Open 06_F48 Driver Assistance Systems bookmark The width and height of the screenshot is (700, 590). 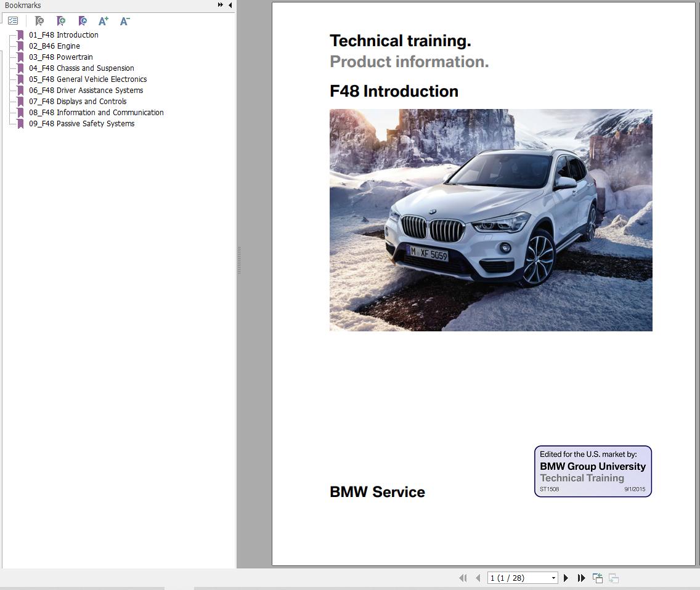(86, 90)
